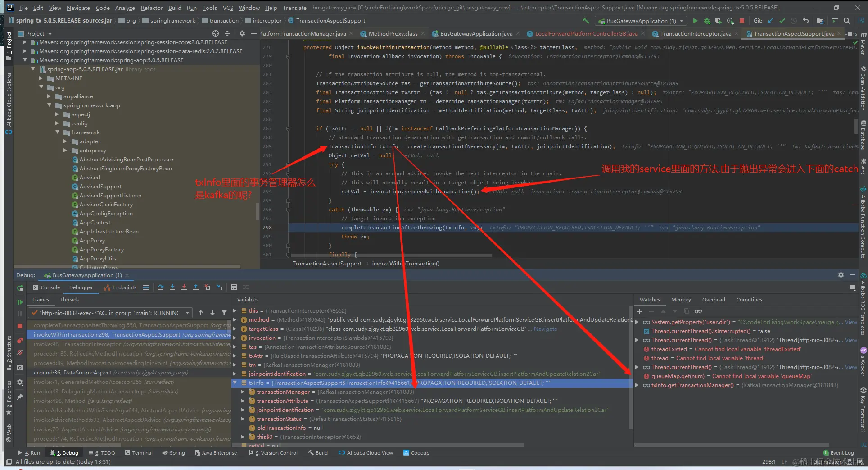The height and width of the screenshot is (470, 868).
Task: Move to previous frame up arrow
Action: pos(201,313)
